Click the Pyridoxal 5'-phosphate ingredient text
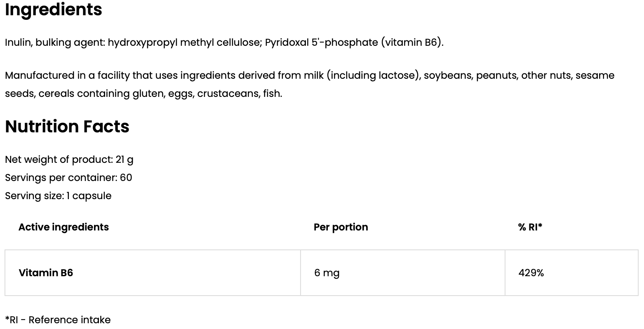The width and height of the screenshot is (644, 329). tap(321, 42)
